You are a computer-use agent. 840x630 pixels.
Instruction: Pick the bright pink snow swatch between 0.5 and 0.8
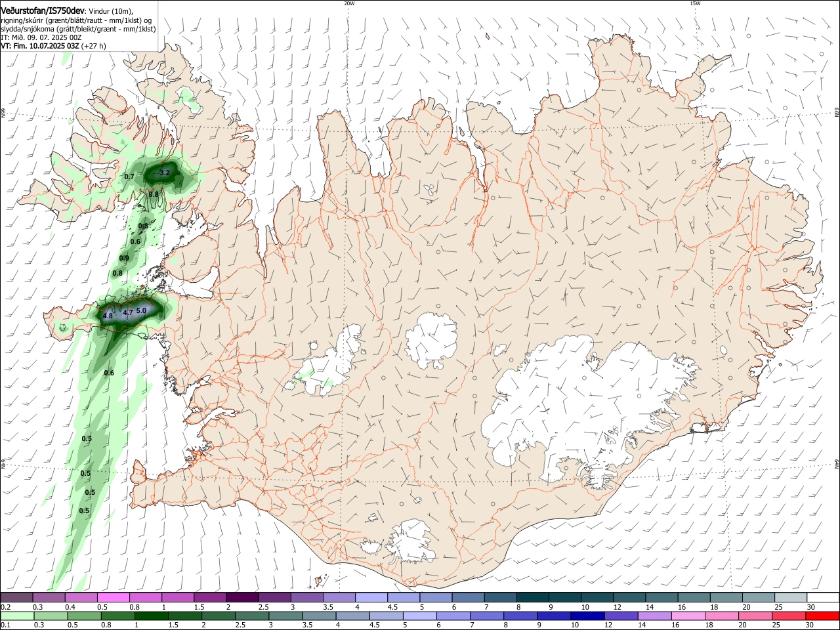click(113, 597)
